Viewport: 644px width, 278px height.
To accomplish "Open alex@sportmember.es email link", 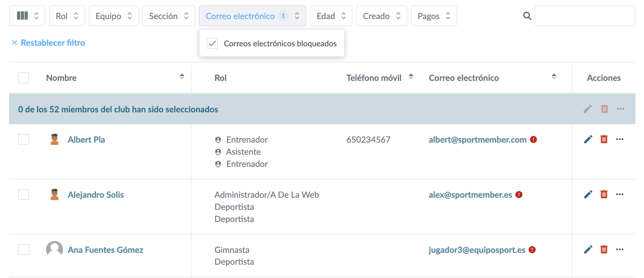I will (470, 195).
